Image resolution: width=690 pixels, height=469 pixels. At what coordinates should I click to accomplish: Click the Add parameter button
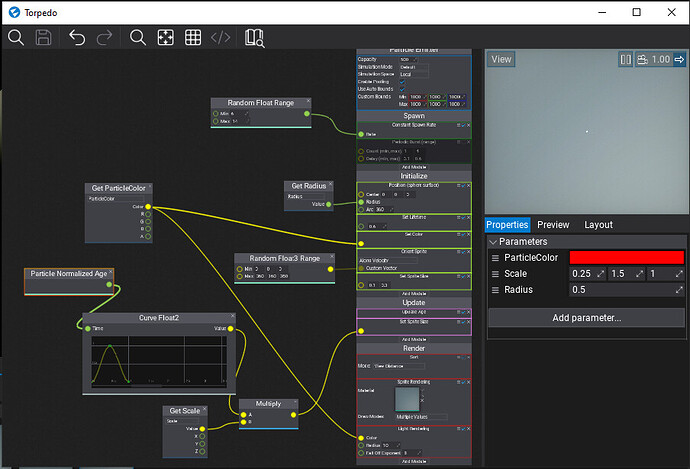pyautogui.click(x=586, y=318)
